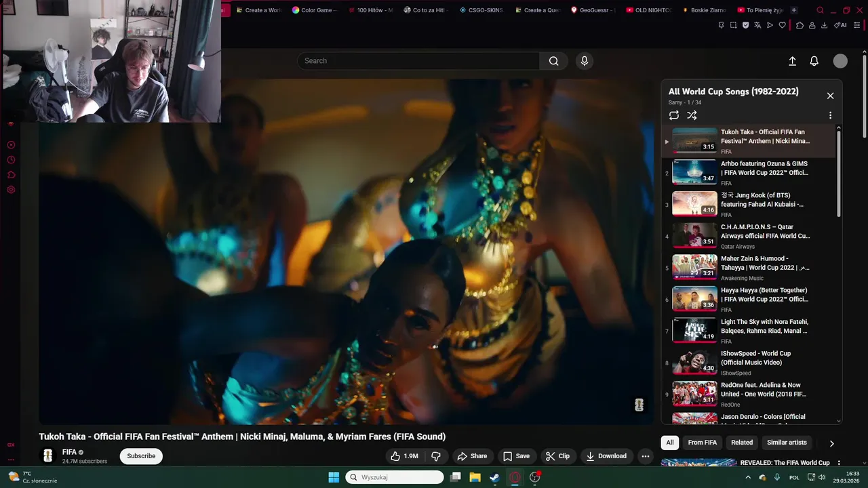Open RedOne feat. Adelina One World video
This screenshot has width=868, height=488.
click(x=749, y=394)
